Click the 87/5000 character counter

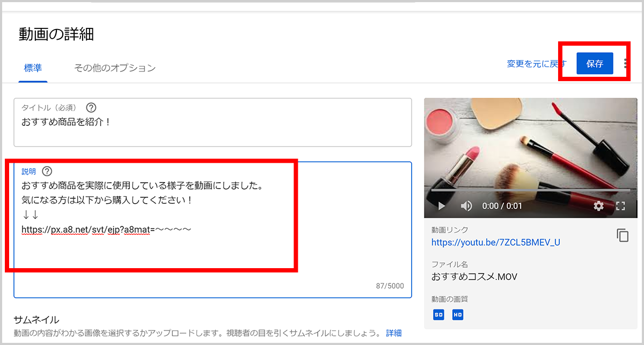pos(390,286)
